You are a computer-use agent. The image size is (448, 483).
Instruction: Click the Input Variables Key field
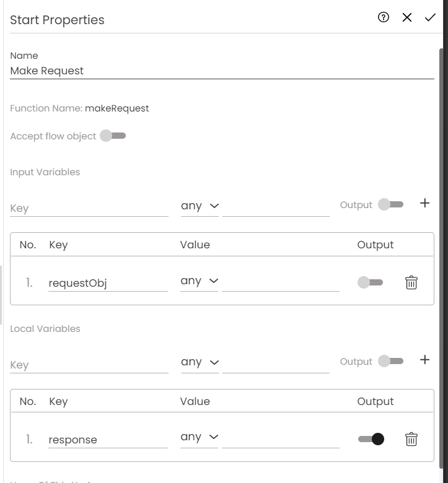pos(89,208)
